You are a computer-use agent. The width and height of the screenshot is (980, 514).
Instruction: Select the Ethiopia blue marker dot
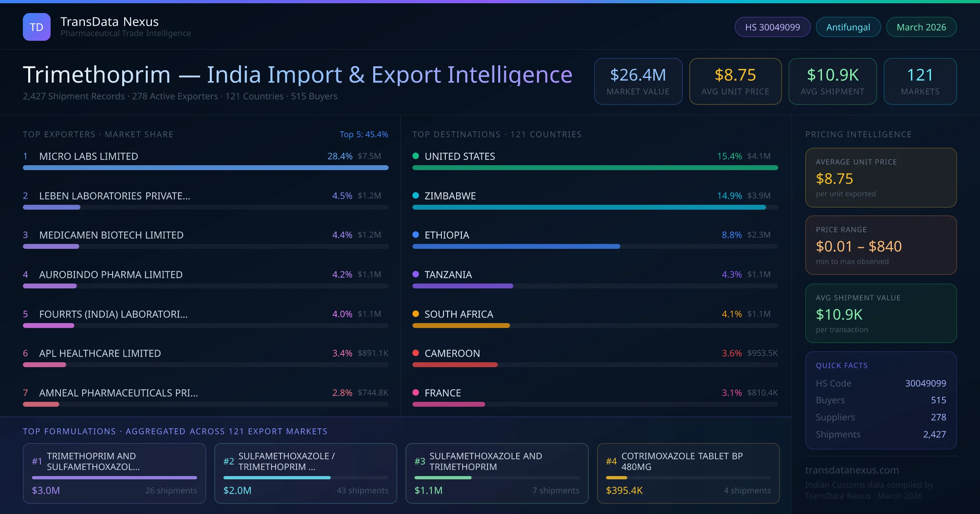coord(416,235)
